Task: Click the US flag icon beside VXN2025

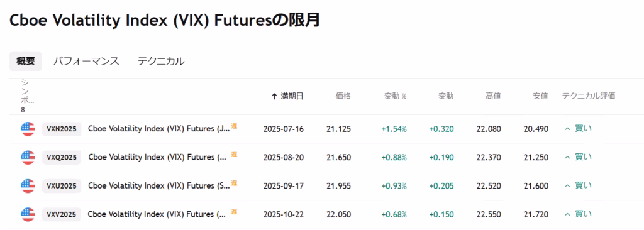Action: pos(28,129)
